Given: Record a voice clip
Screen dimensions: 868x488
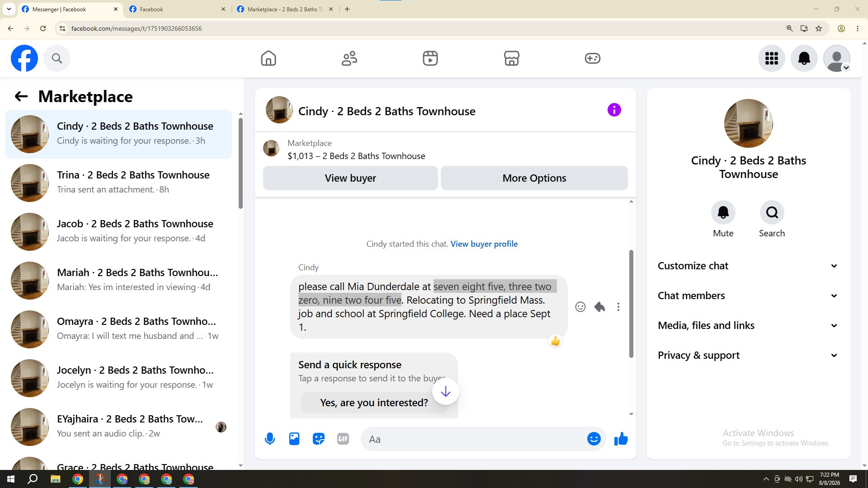Looking at the screenshot, I should [270, 439].
